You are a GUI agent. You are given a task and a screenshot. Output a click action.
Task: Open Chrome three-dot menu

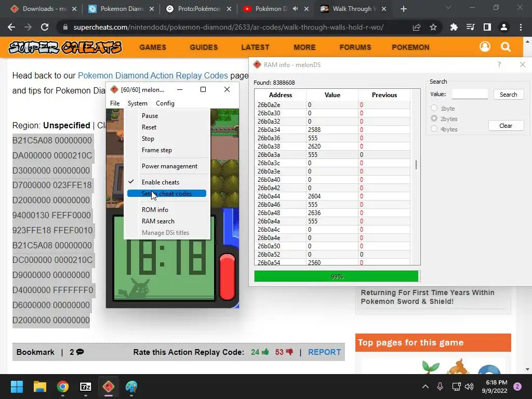(x=521, y=27)
